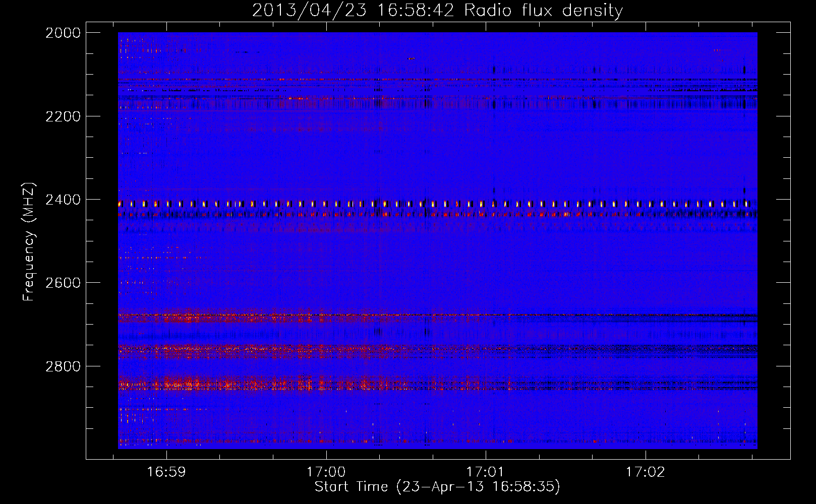
Task: Click the "Frequency (MHZ)" y-axis label
Action: click(29, 242)
